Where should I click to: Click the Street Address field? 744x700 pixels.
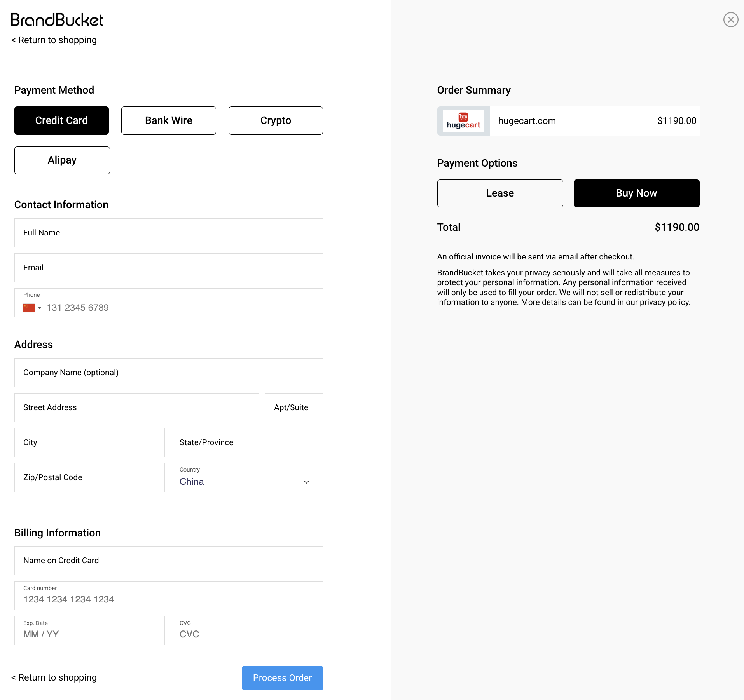pyautogui.click(x=137, y=407)
